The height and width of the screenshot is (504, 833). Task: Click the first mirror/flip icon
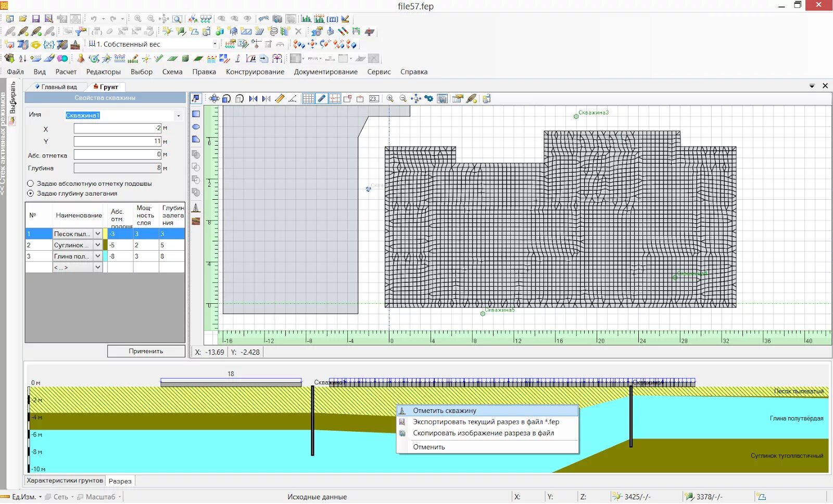pyautogui.click(x=253, y=99)
